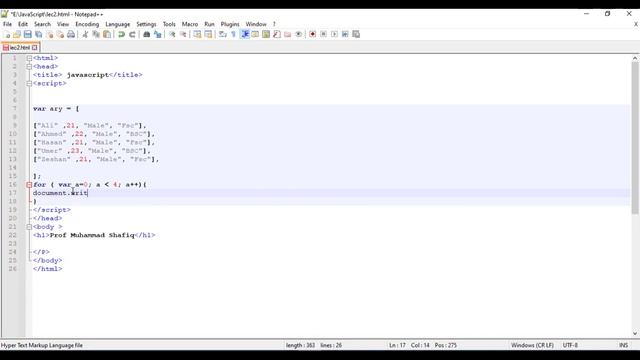Copy selection with the toolbar Copy icon

[96, 34]
